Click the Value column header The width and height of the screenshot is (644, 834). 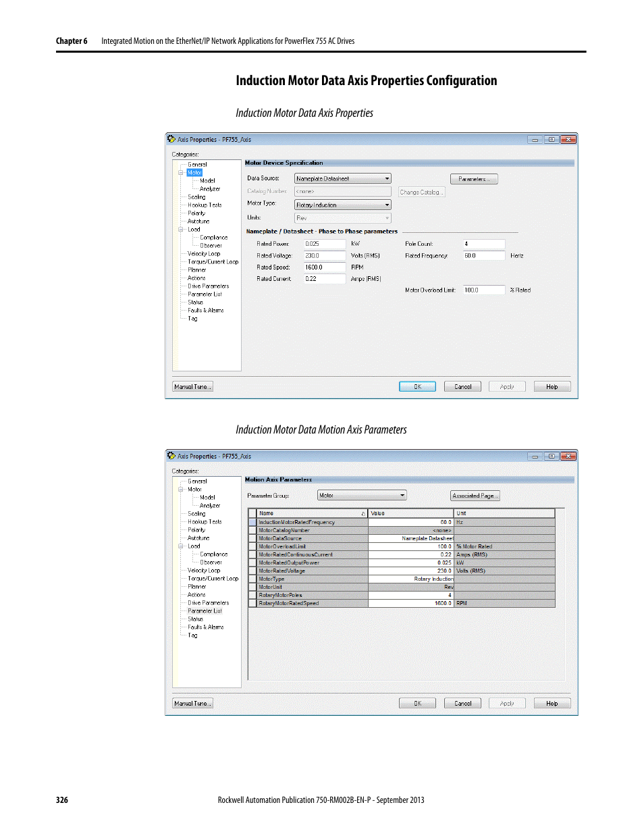tap(411, 513)
